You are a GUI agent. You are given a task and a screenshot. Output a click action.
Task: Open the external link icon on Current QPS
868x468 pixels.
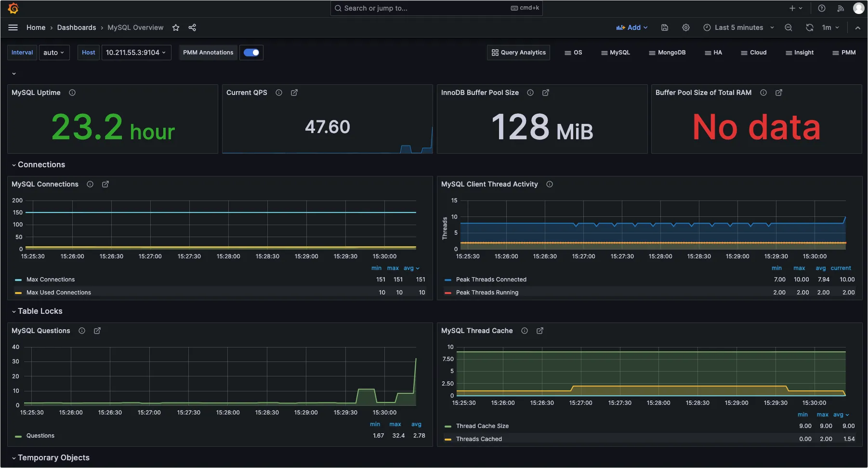[294, 93]
